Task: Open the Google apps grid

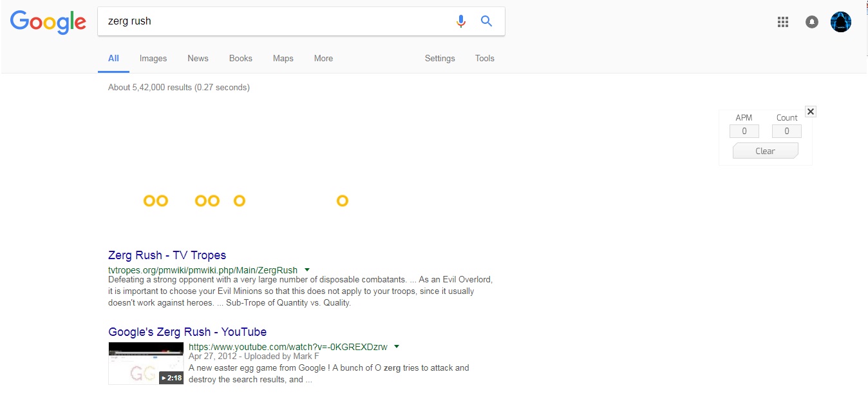Action: (x=783, y=22)
